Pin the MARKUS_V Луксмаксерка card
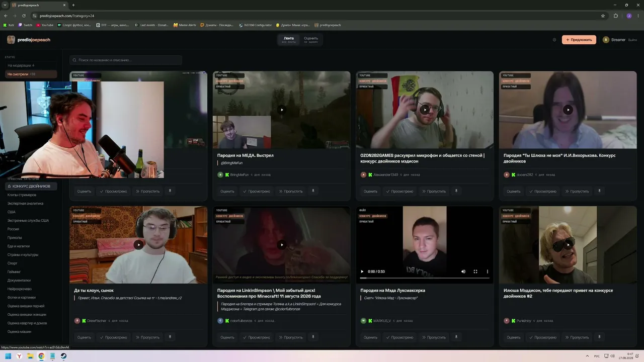Viewport: 644px width, 362px height. coord(456,337)
